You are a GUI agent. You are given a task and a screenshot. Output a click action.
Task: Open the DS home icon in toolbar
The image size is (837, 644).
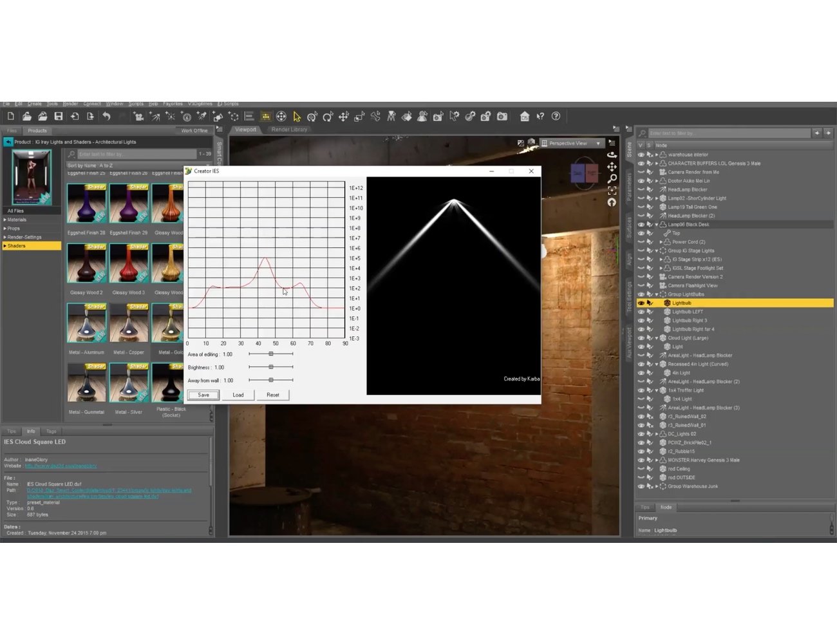[x=525, y=117]
